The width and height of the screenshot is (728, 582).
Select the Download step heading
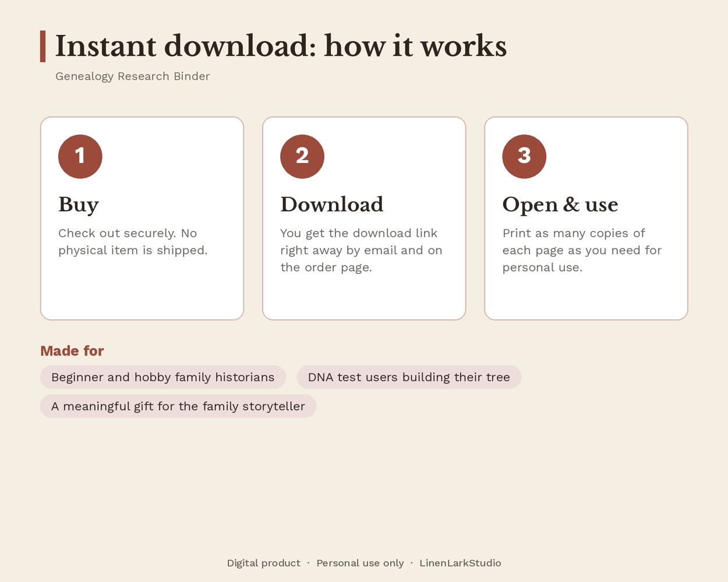point(332,204)
